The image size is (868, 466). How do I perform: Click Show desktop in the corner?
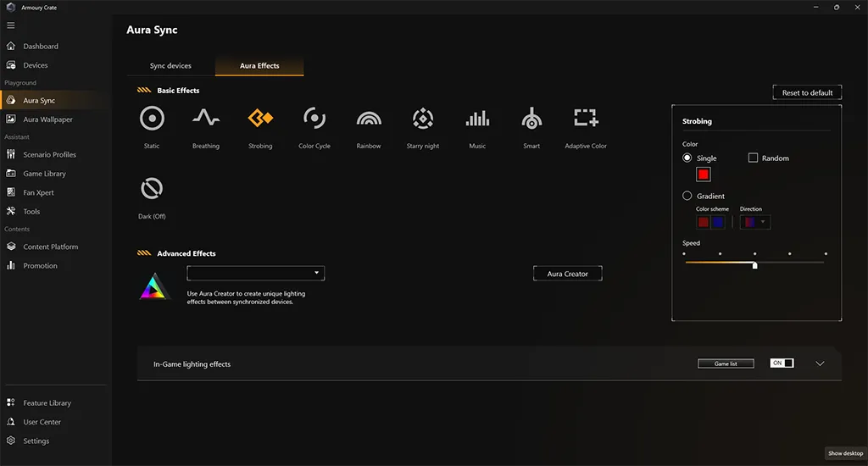pos(845,453)
